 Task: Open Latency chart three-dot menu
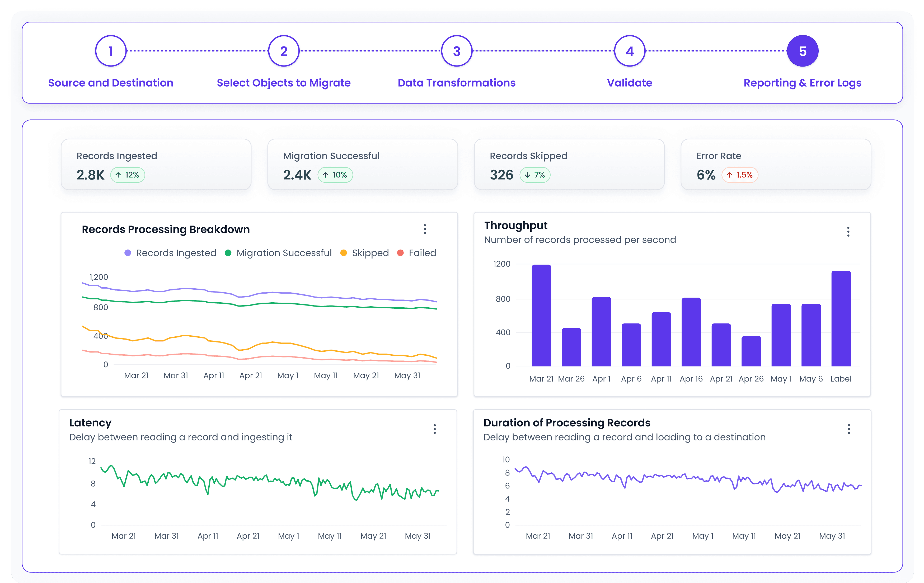coord(434,429)
